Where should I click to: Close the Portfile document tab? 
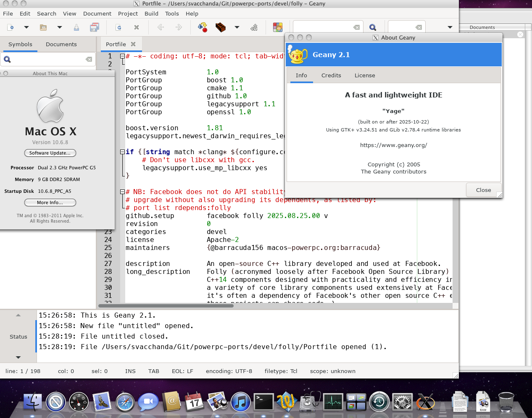click(133, 44)
